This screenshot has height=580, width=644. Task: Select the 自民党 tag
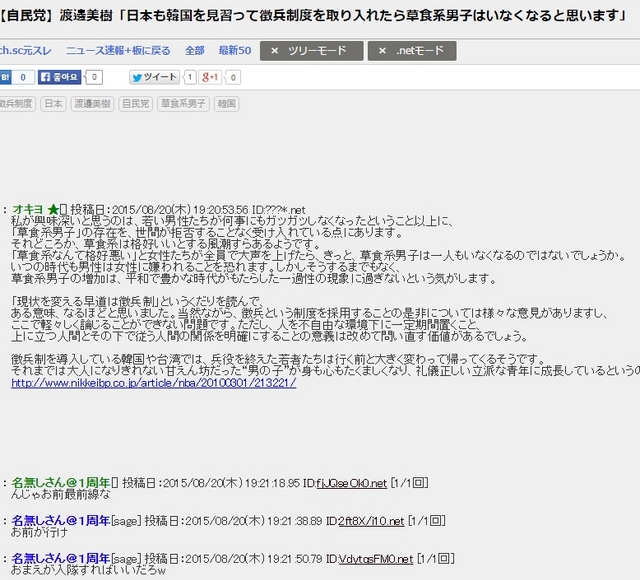[134, 104]
